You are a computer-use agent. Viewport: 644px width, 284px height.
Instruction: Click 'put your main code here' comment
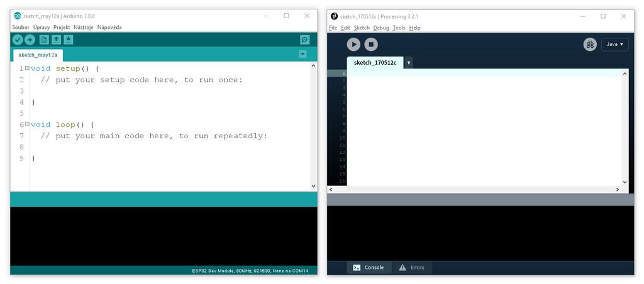pos(154,136)
